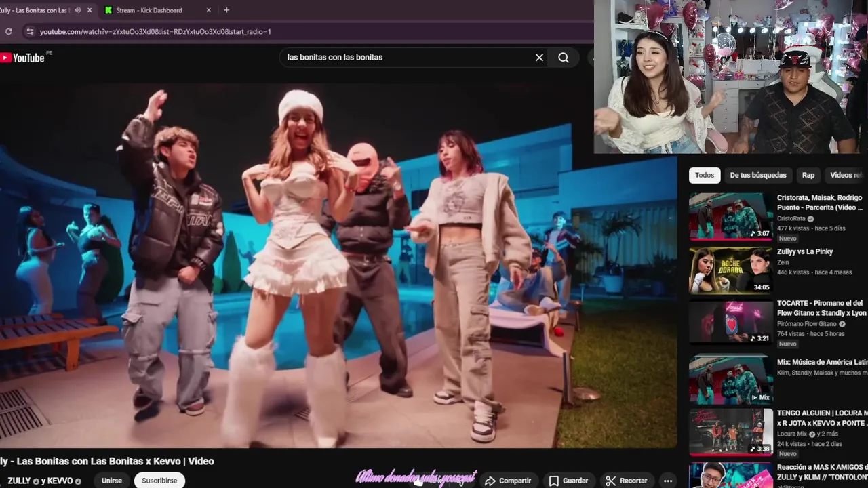Click the address bar URL

click(155, 31)
